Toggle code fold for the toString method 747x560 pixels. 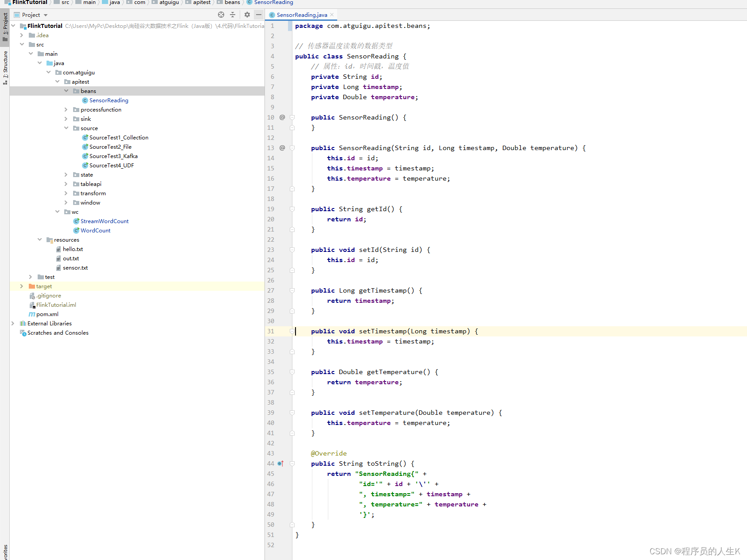[292, 463]
